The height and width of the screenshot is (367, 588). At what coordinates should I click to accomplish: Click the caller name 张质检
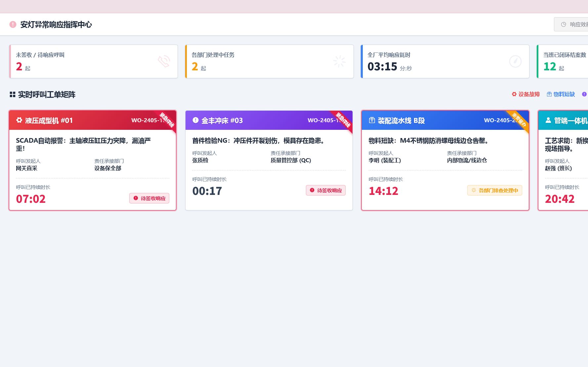coord(200,160)
